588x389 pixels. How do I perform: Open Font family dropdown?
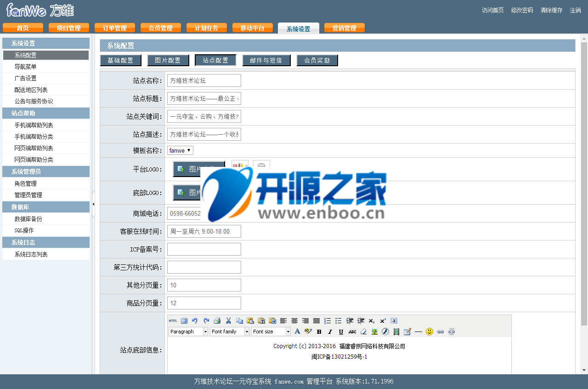pyautogui.click(x=230, y=332)
